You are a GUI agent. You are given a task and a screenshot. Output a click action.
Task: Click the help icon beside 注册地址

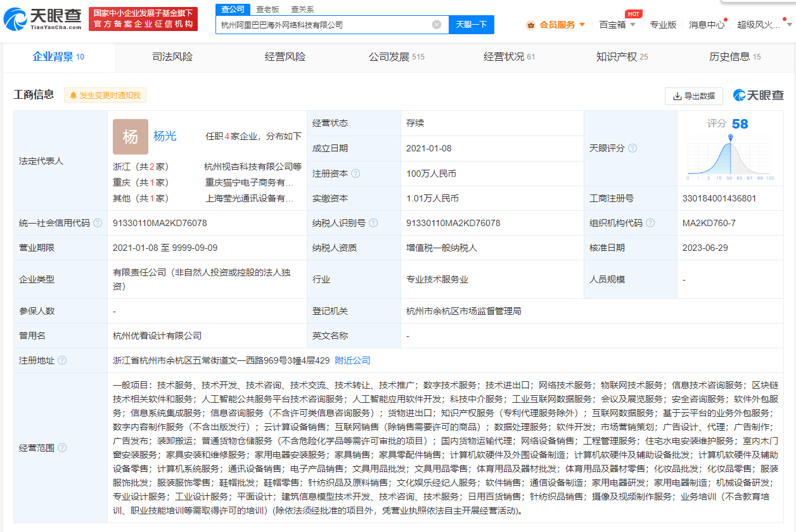pos(62,360)
